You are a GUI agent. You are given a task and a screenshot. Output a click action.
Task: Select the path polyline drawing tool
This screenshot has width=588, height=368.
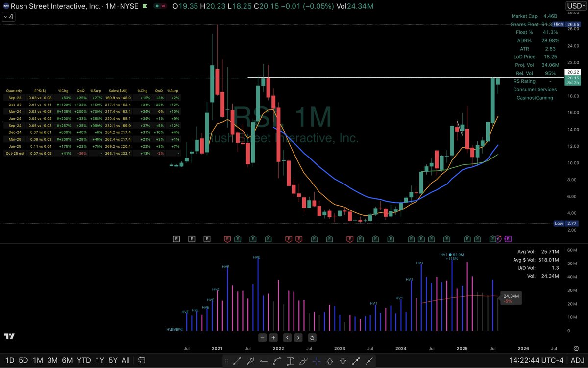coord(277,360)
